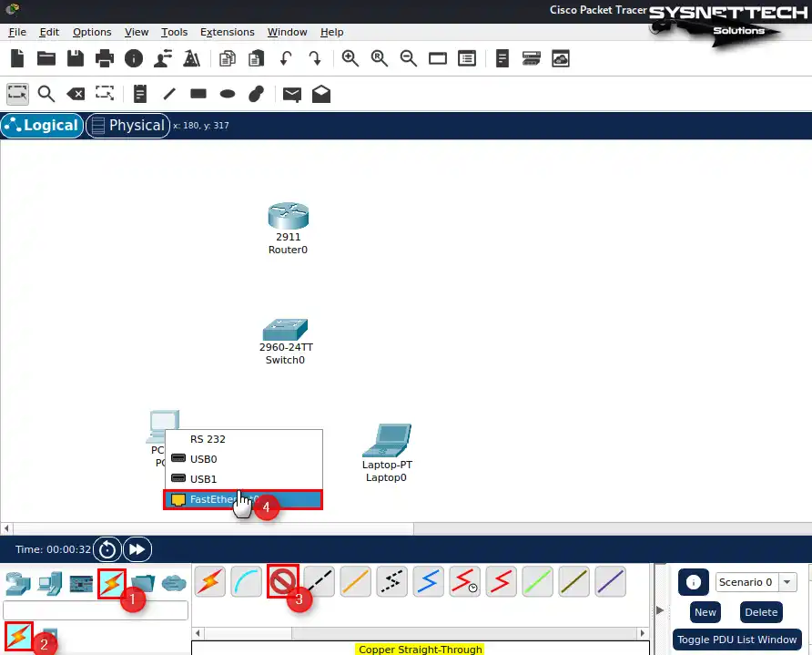
Task: Open the Options menu
Action: (92, 32)
